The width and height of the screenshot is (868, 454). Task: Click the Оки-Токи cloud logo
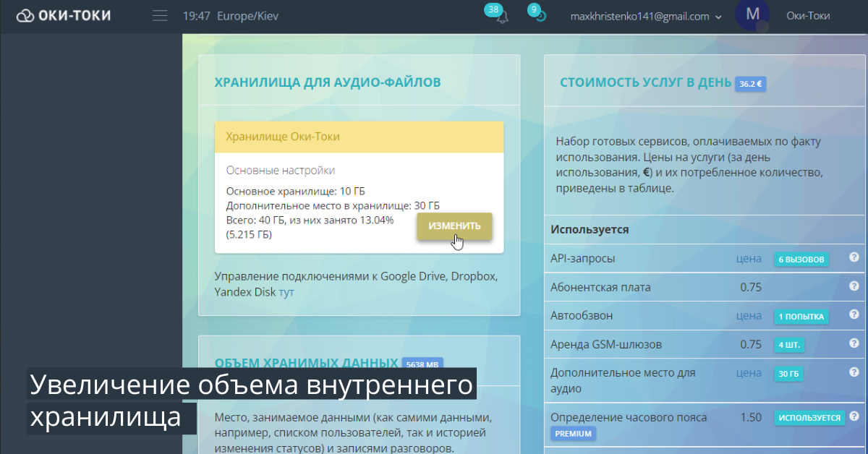(64, 15)
